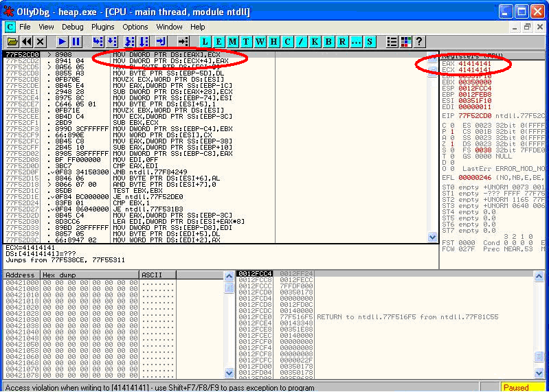Show Executable modules with E button
Image resolution: width=549 pixels, height=392 pixels.
tap(219, 42)
